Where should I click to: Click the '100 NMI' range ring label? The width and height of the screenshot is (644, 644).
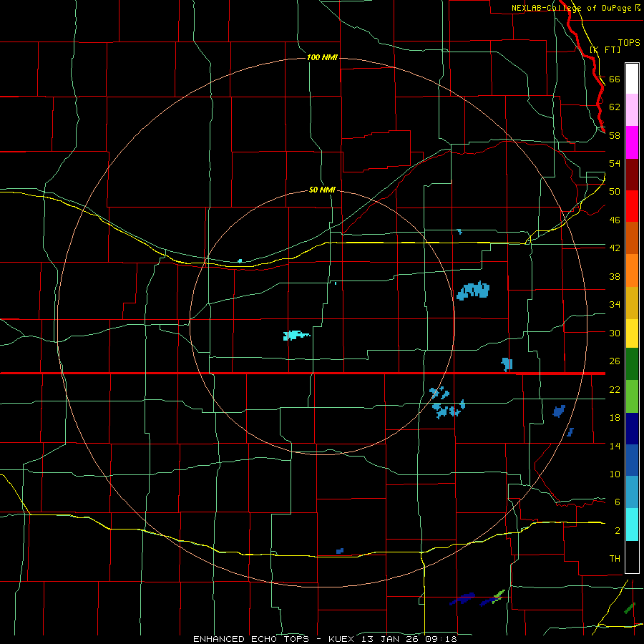pos(322,57)
